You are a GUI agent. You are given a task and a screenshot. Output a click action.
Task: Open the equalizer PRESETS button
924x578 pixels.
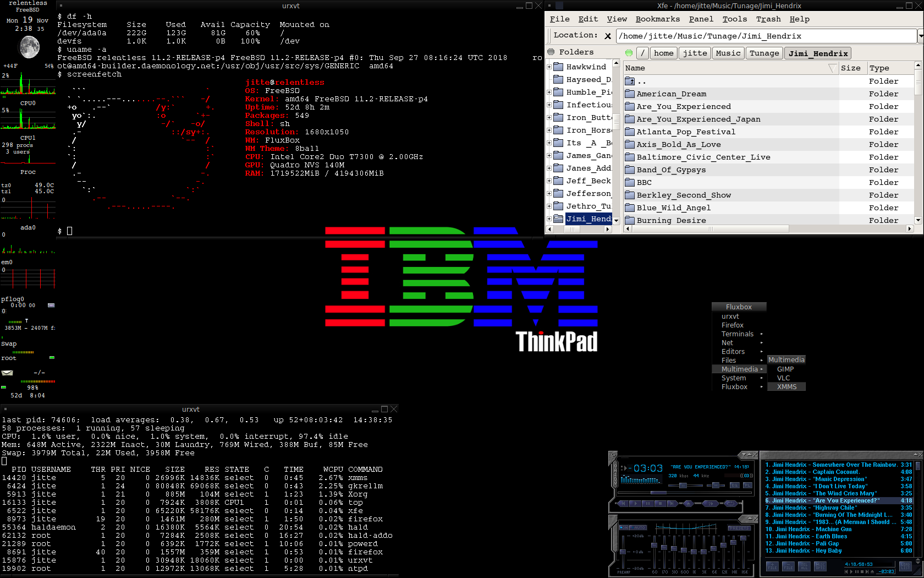tap(739, 528)
